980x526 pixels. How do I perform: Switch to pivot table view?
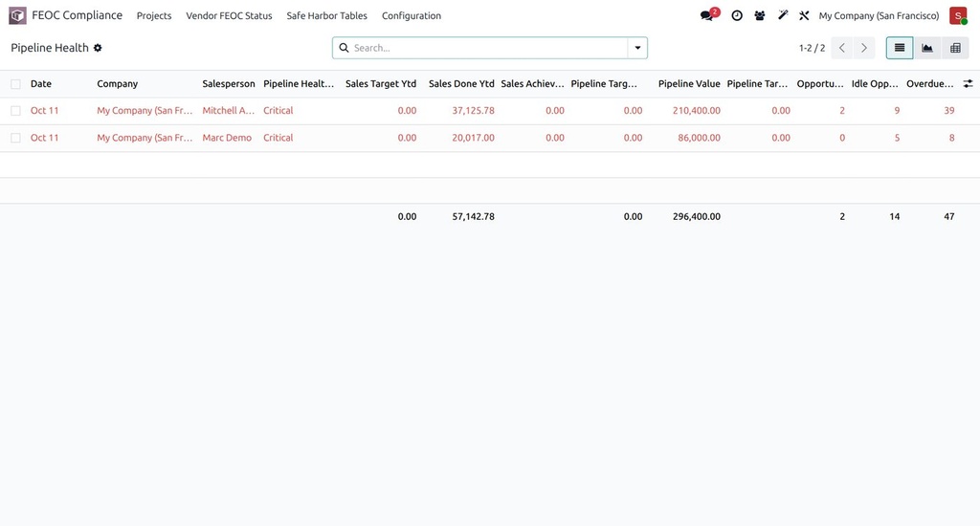click(955, 48)
